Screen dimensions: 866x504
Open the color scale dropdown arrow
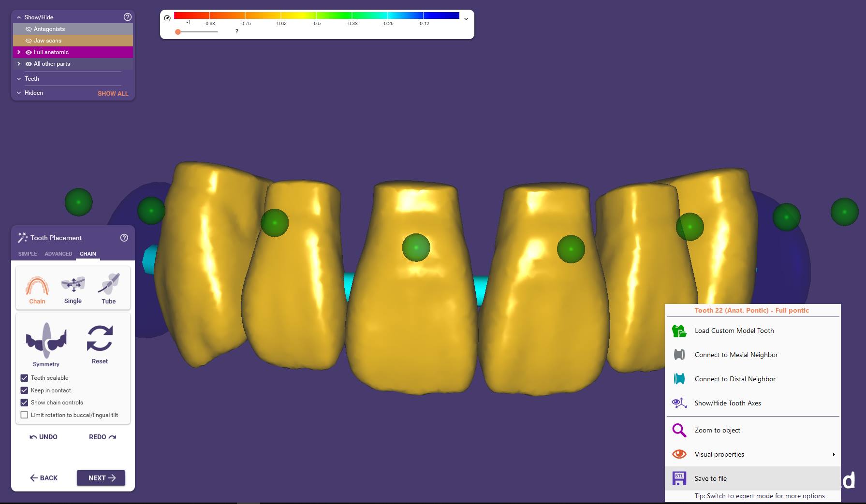click(x=466, y=19)
